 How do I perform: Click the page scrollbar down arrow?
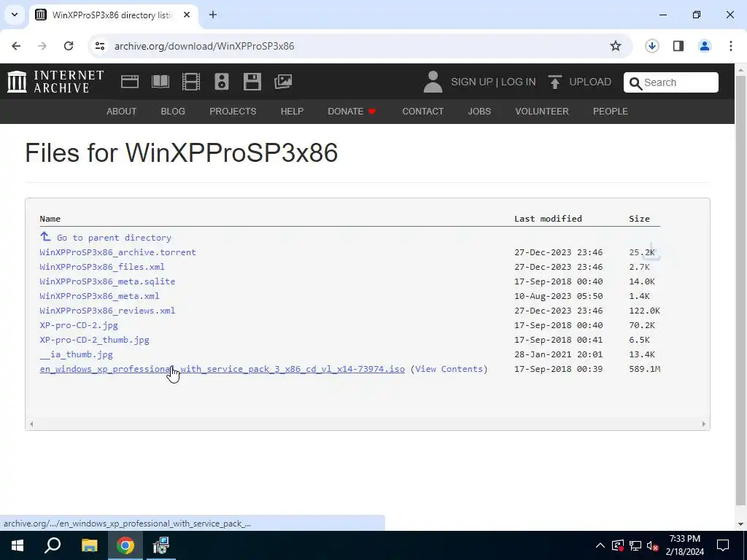(x=741, y=524)
